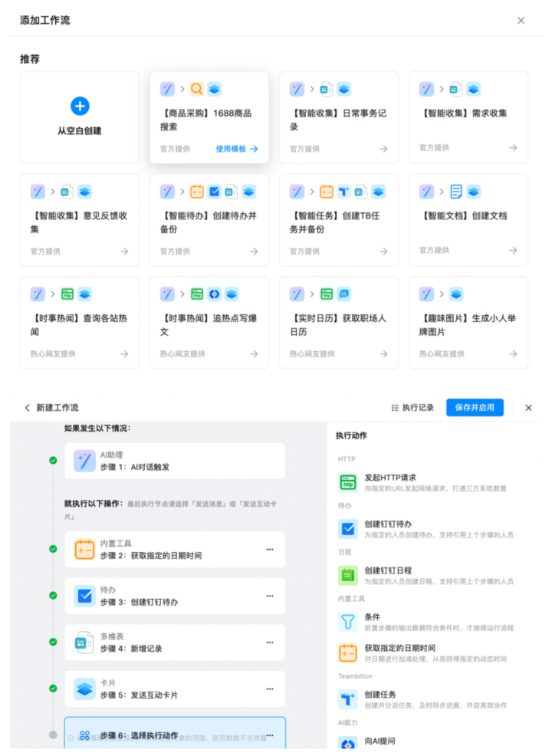Select 步骤 2: 获取指定的日期时间
The image size is (552, 756).
(x=175, y=550)
